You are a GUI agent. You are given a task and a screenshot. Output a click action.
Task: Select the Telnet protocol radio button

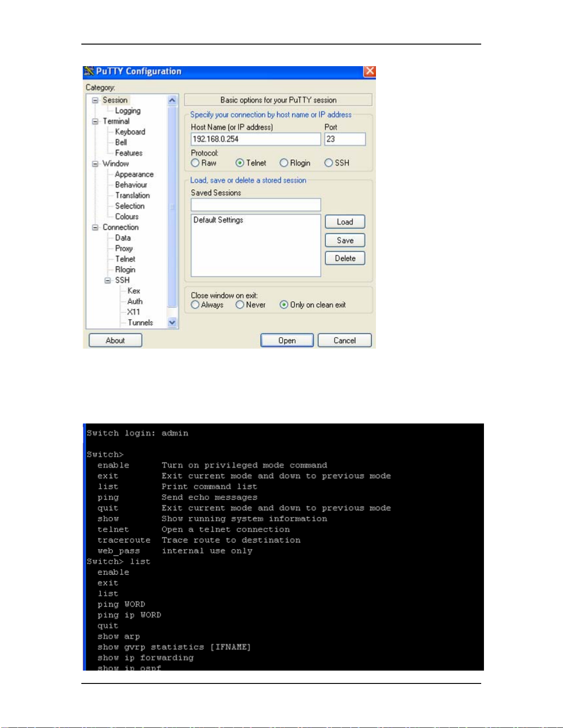[239, 163]
